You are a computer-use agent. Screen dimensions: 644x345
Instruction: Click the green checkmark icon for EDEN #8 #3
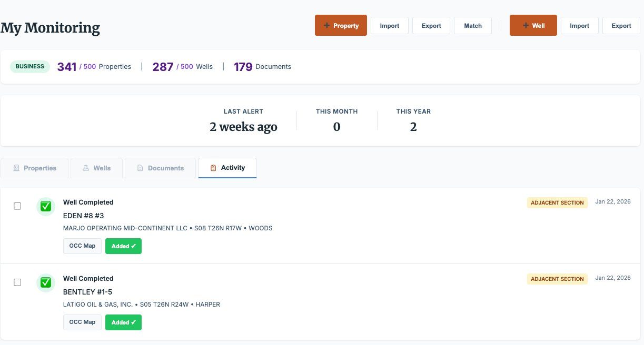[46, 206]
